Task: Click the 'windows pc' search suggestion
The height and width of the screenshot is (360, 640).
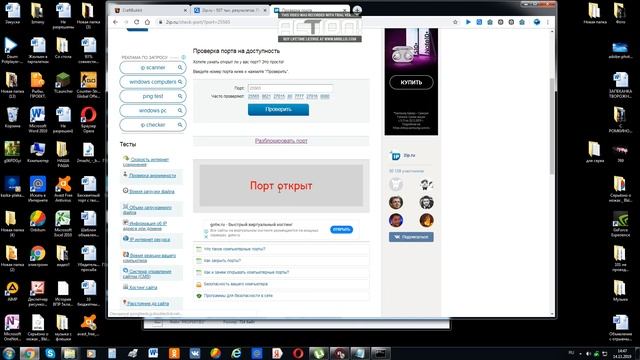Action: click(153, 110)
